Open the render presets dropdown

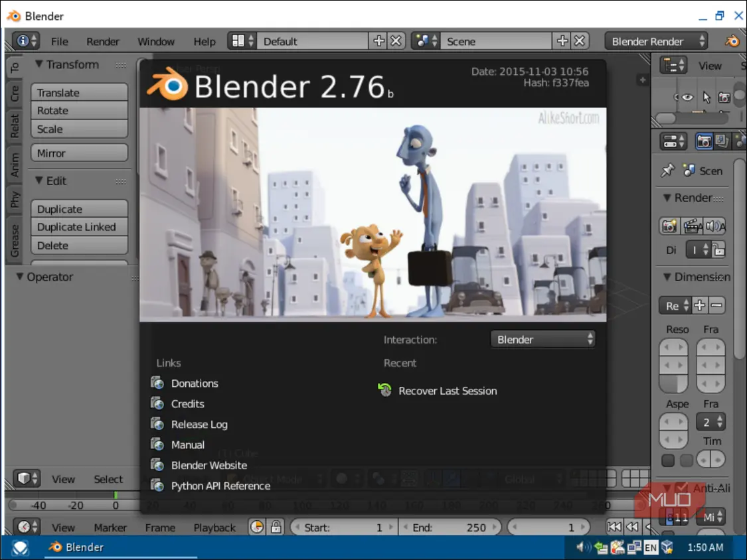675,305
